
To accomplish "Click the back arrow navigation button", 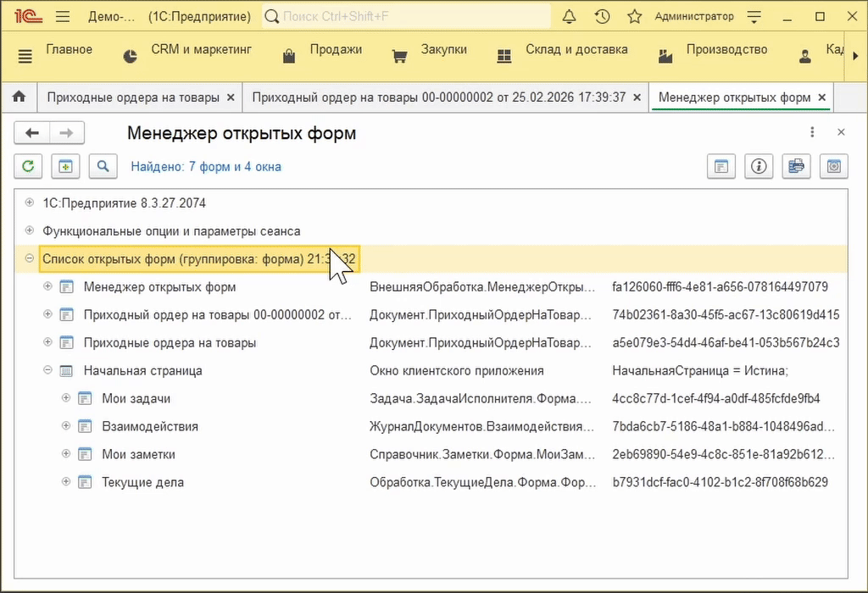I will click(32, 133).
